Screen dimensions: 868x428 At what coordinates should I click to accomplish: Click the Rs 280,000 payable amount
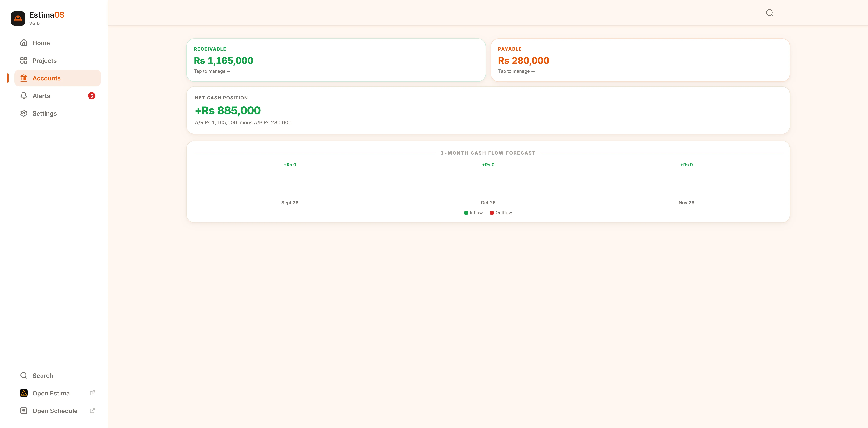tap(524, 61)
